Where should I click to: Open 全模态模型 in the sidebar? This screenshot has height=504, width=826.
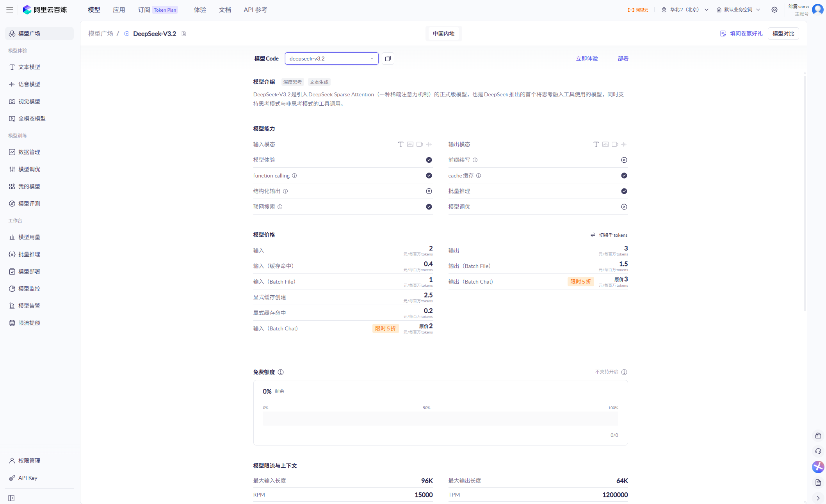(x=39, y=119)
